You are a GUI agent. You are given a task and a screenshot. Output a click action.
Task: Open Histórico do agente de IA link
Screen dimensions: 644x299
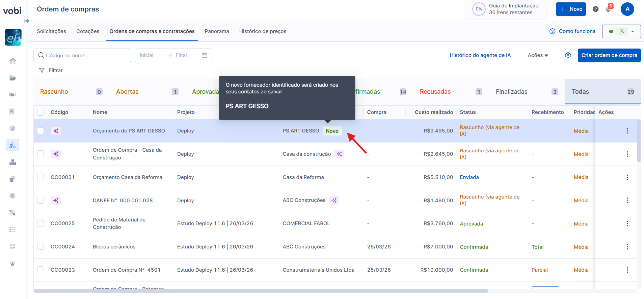tap(480, 55)
